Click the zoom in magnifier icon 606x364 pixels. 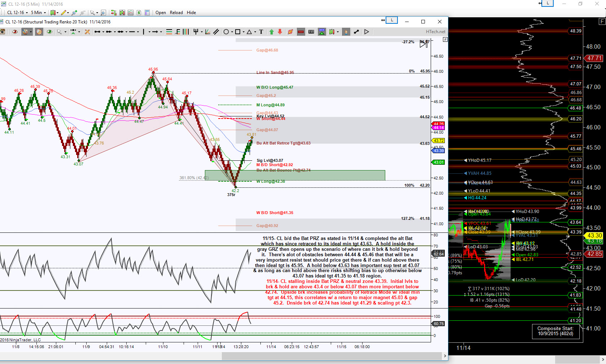tap(103, 13)
